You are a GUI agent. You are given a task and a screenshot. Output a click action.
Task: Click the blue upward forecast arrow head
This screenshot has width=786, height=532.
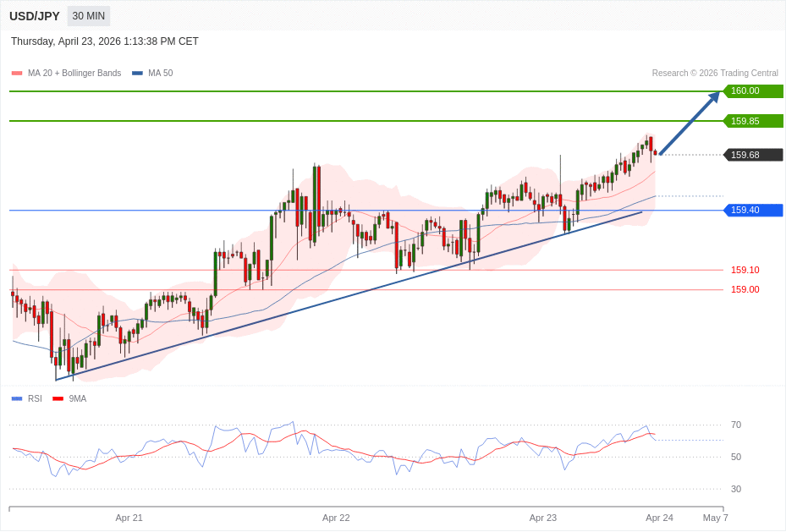tap(714, 96)
